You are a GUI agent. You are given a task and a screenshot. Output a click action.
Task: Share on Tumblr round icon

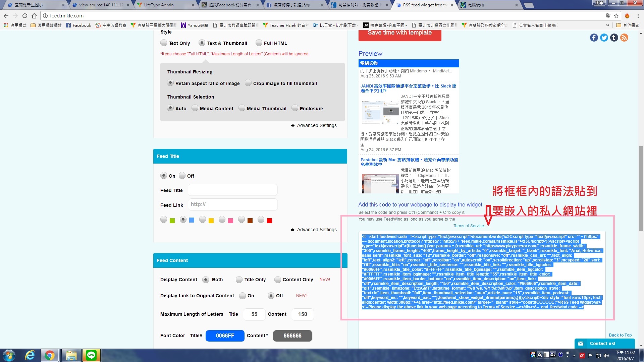point(614,38)
